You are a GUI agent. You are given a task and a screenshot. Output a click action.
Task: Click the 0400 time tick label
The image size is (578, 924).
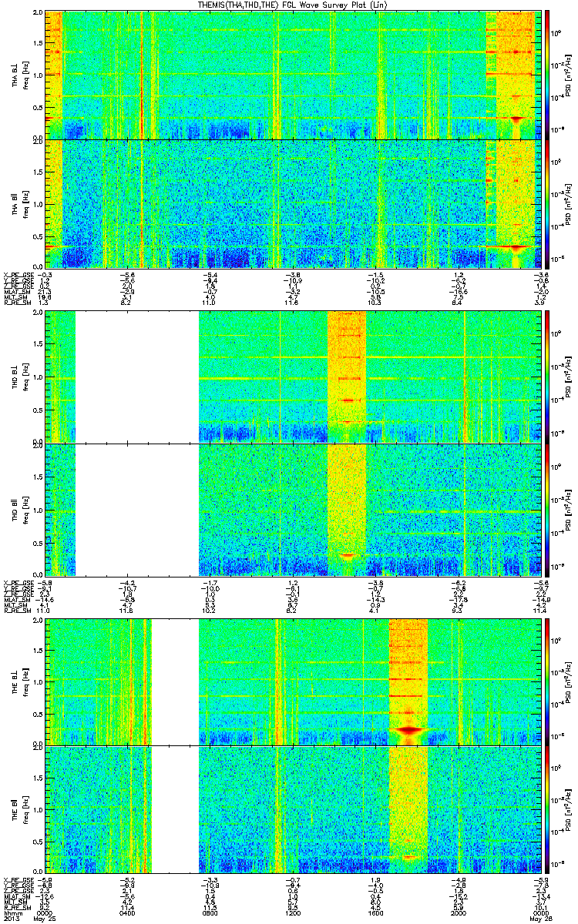[x=127, y=913]
